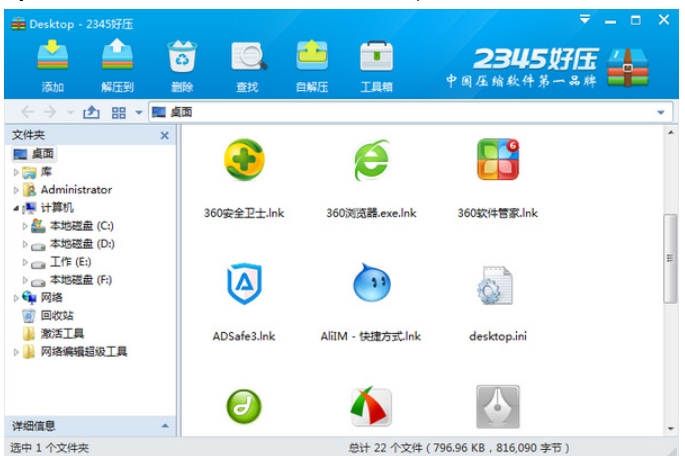Open the view mode dropdown arrow
The height and width of the screenshot is (456, 685).
point(139,113)
